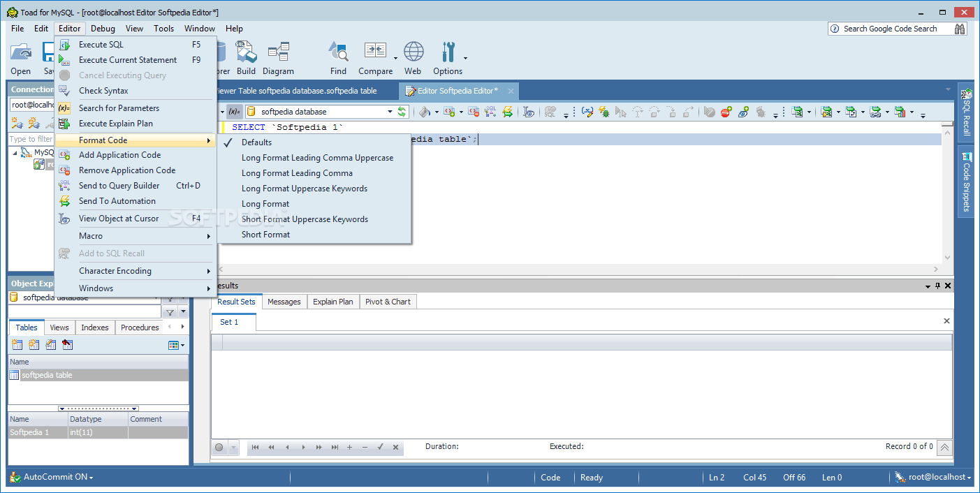
Task: Select the checked Defaults format option
Action: click(314, 142)
